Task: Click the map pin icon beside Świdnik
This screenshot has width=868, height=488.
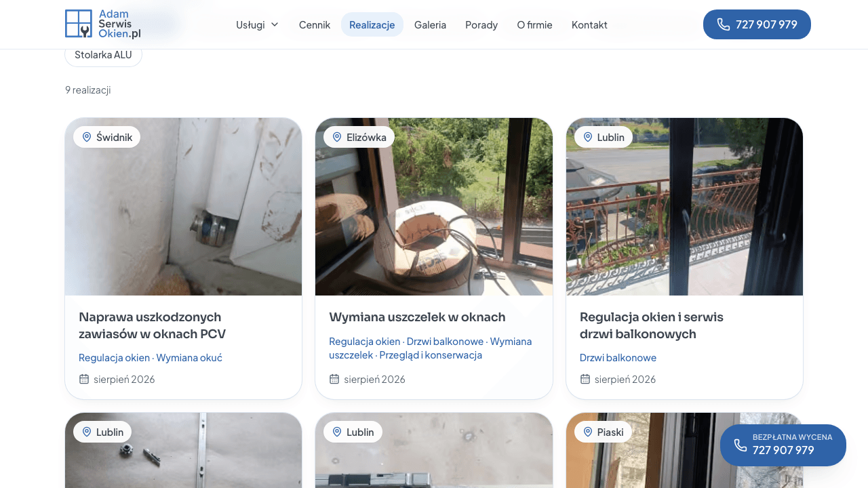Action: point(87,137)
